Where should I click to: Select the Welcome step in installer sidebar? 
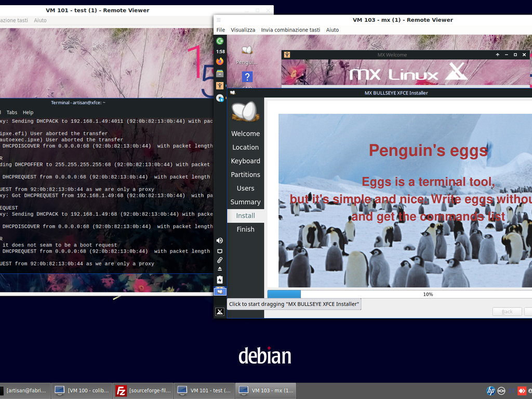[246, 134]
